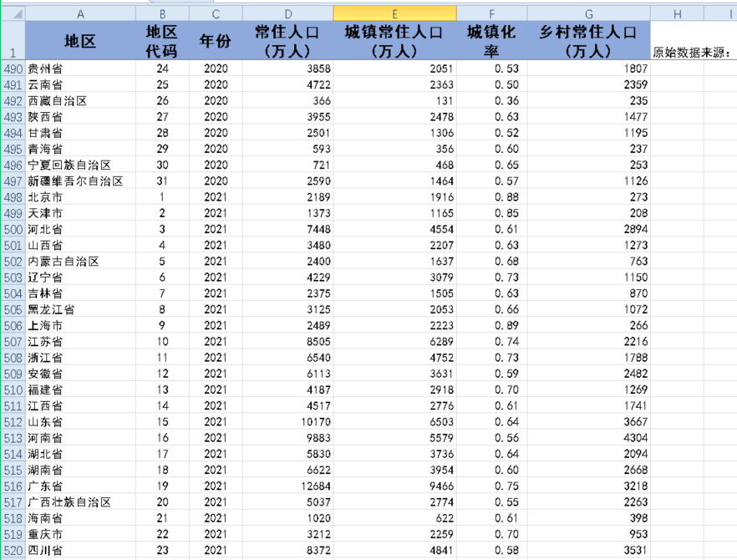This screenshot has width=737, height=560.
Task: Click the 江苏省 cell
Action: tap(80, 341)
